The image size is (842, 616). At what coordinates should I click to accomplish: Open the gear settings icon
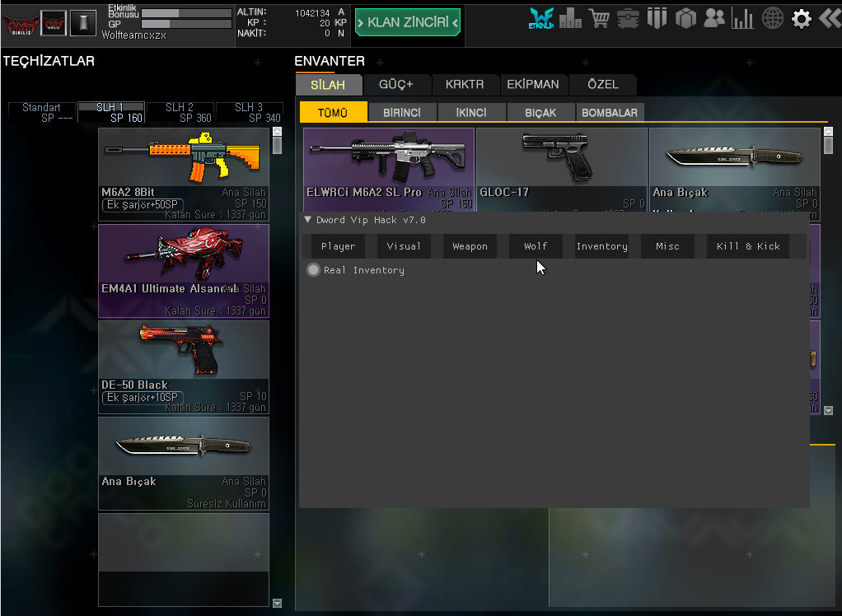(x=801, y=19)
